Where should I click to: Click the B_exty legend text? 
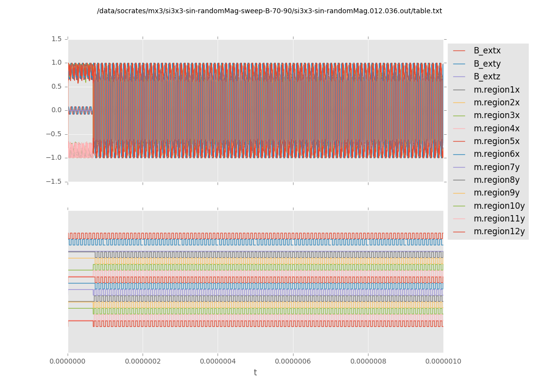tap(487, 64)
